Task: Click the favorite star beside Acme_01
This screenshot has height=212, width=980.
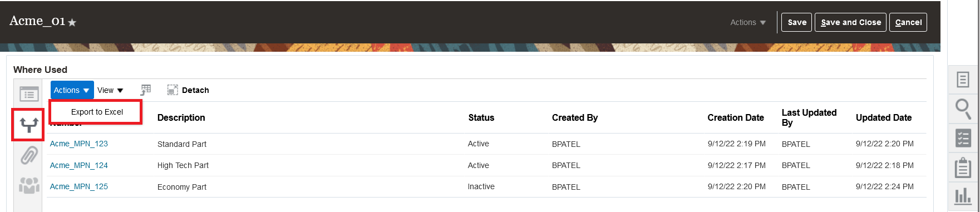Action: (x=72, y=23)
